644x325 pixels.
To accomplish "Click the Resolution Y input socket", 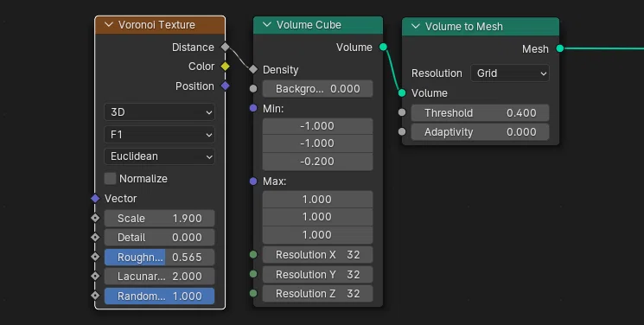I will pos(253,274).
